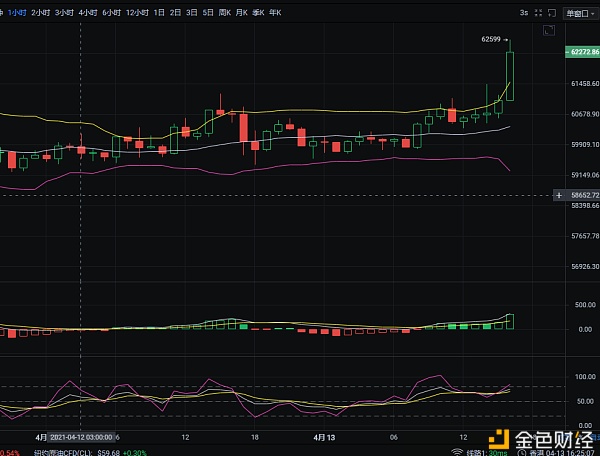Click the 06 hour axis label
Image resolution: width=600 pixels, height=456 pixels.
tap(393, 437)
